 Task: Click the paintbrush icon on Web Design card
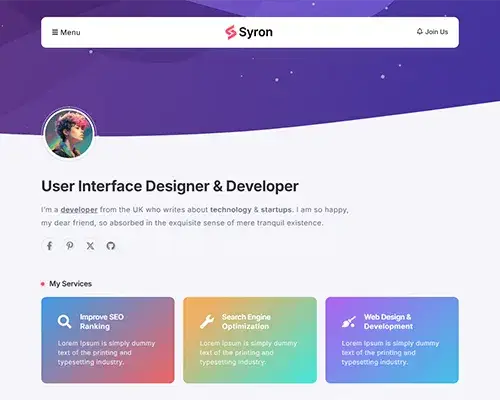click(349, 322)
